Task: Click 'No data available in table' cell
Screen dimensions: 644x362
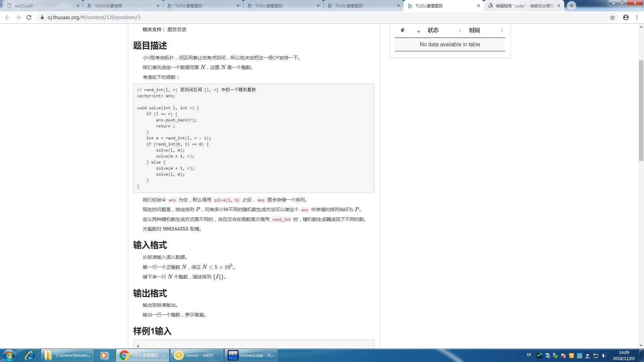Action: tap(450, 44)
